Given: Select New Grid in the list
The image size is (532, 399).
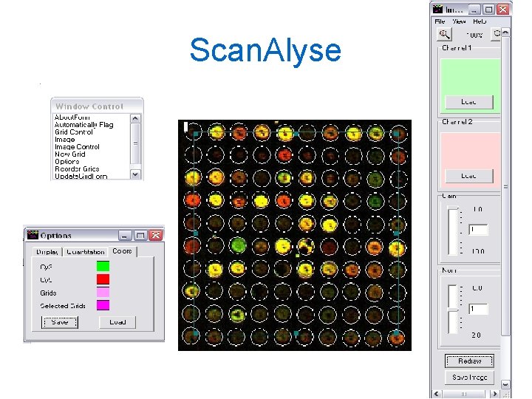Looking at the screenshot, I should tap(70, 154).
